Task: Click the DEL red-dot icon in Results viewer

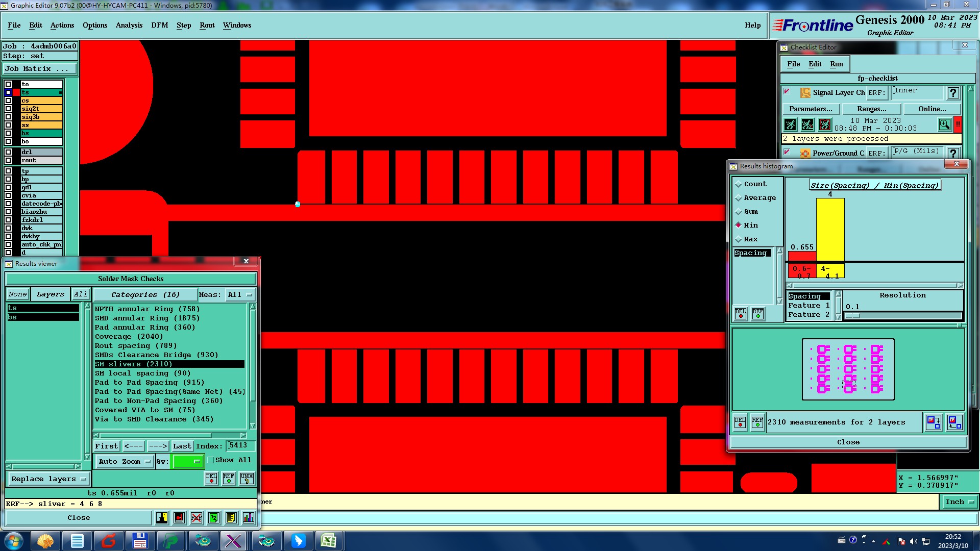Action: click(211, 479)
